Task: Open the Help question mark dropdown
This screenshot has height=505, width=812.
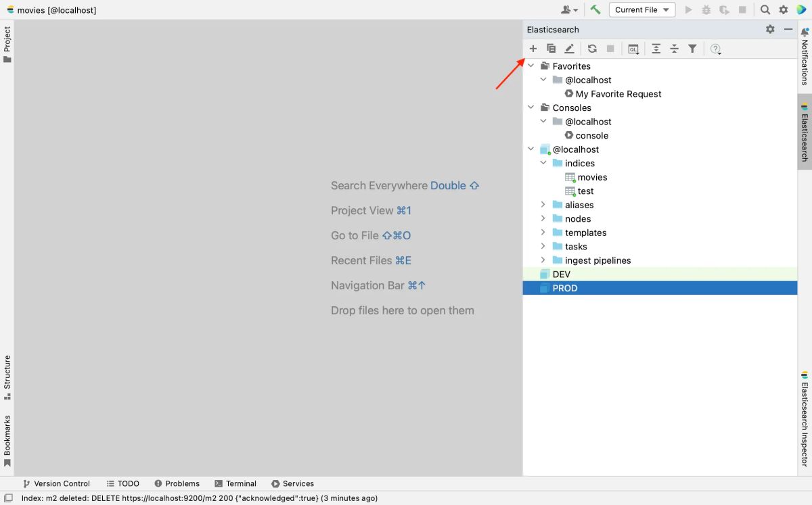Action: point(716,49)
